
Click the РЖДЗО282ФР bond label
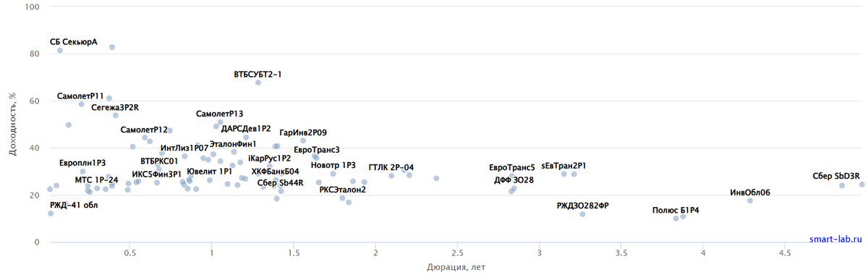[x=582, y=206]
